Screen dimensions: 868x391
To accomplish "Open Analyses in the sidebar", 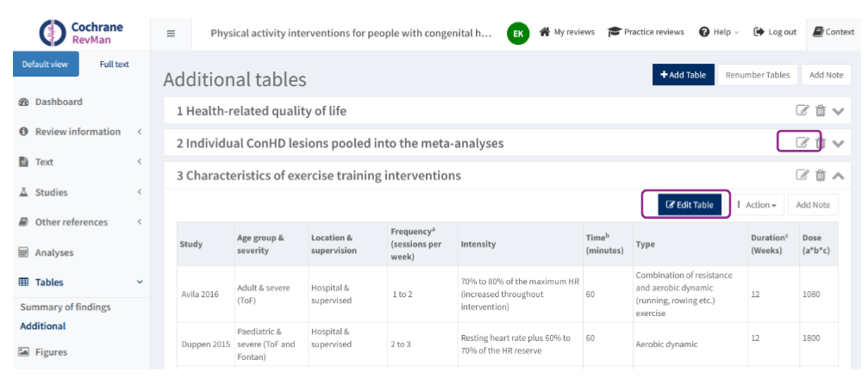I will [53, 252].
